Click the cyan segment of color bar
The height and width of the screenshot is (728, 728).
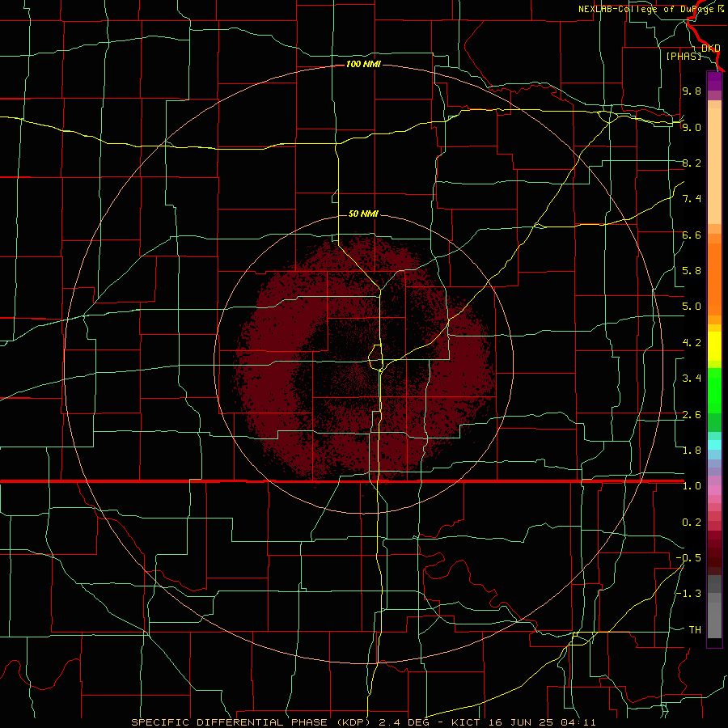[x=714, y=445]
